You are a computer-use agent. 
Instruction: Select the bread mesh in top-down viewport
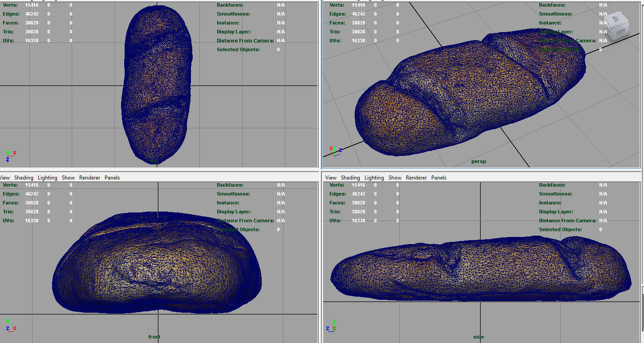(158, 85)
